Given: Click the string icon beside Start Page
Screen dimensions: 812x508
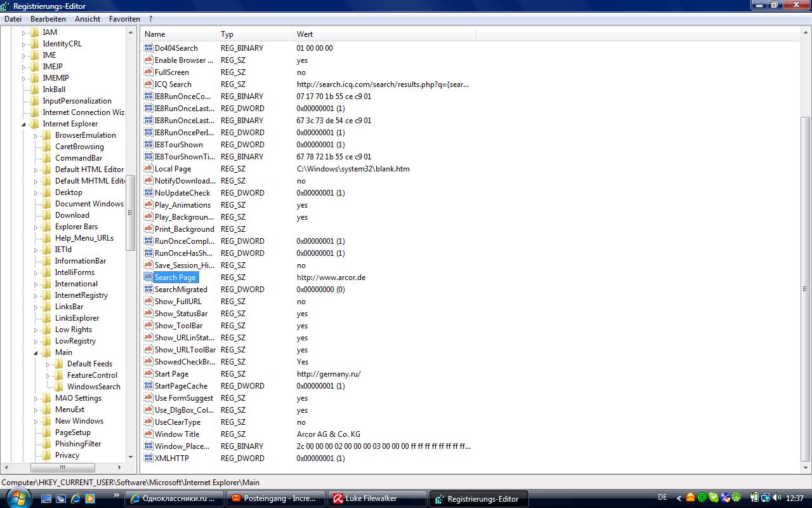Looking at the screenshot, I should point(148,374).
